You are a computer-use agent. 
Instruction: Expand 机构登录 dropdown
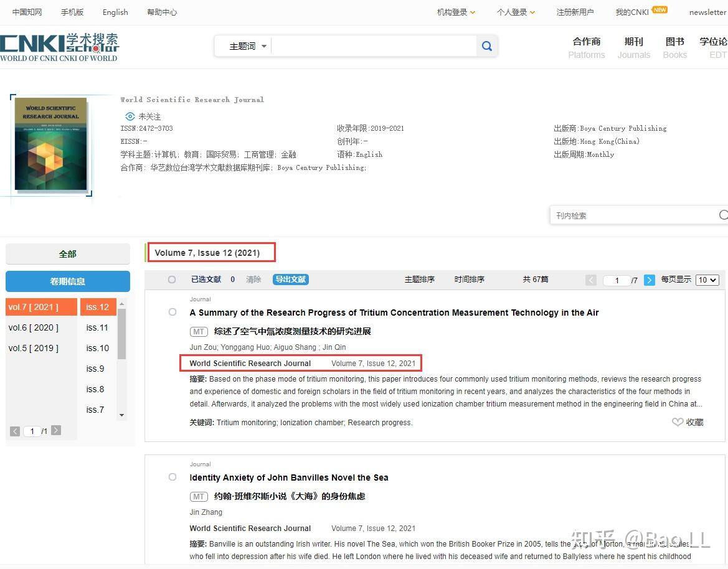(456, 12)
